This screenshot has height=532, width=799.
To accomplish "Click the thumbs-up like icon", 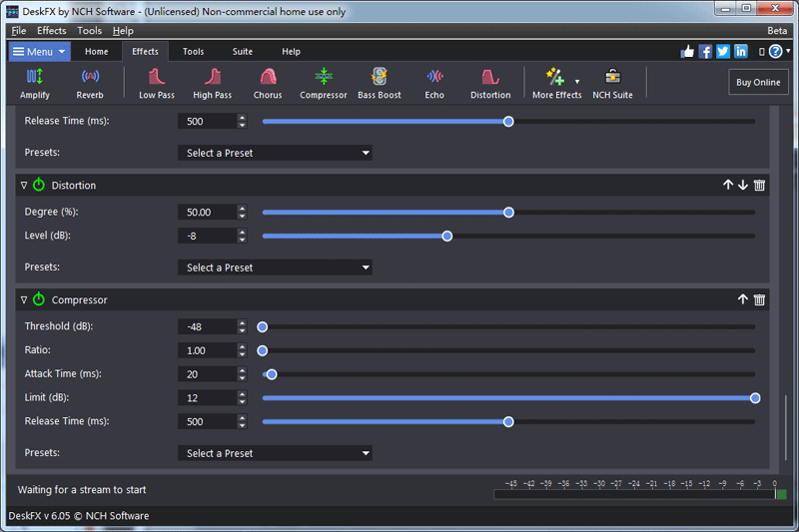I will click(687, 52).
